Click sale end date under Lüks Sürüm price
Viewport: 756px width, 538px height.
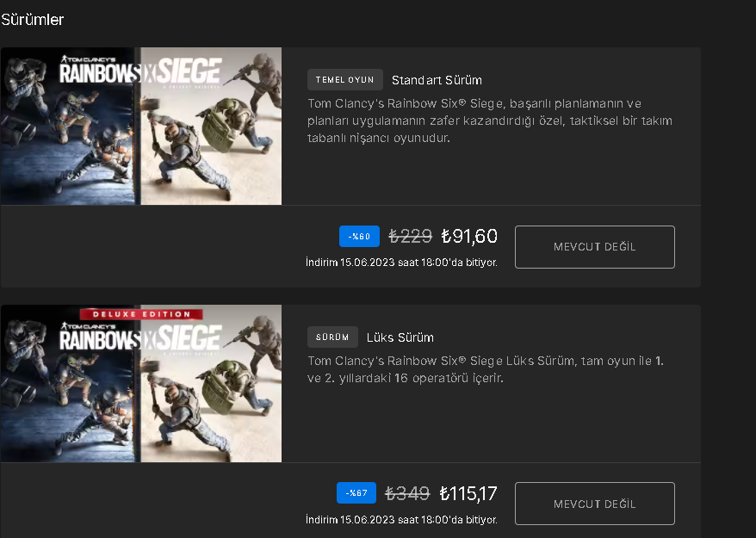tap(401, 520)
